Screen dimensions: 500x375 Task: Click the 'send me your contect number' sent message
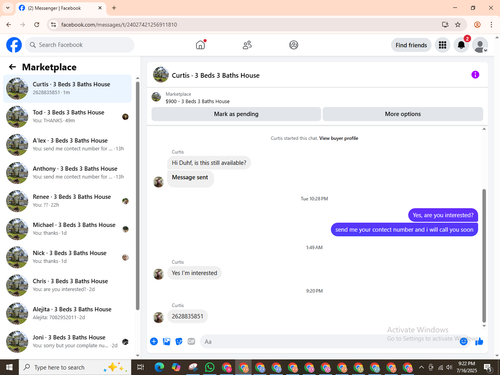tap(404, 230)
